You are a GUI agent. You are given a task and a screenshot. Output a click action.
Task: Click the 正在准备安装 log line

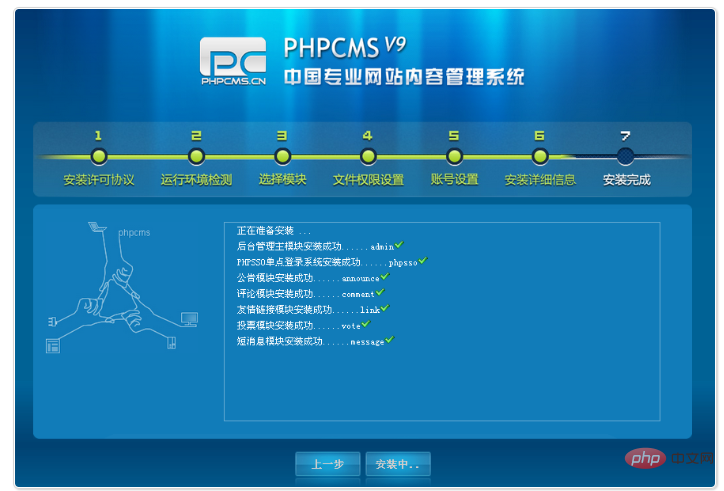coord(273,230)
